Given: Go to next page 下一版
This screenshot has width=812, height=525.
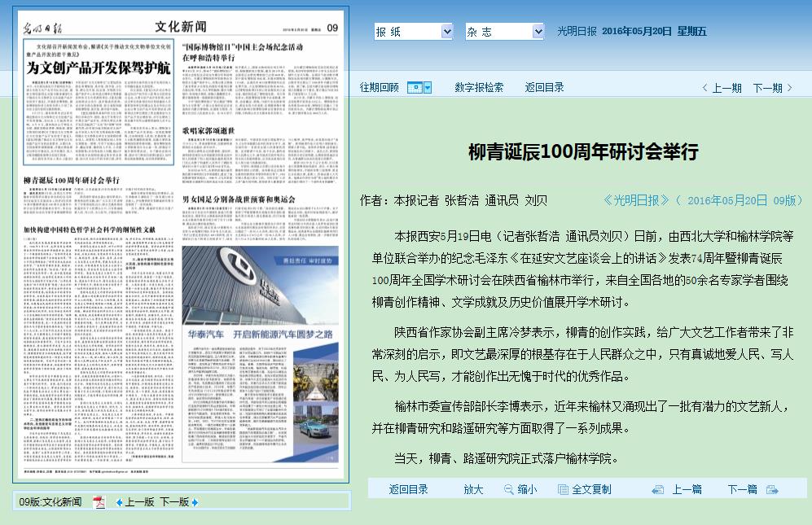Looking at the screenshot, I should 174,501.
